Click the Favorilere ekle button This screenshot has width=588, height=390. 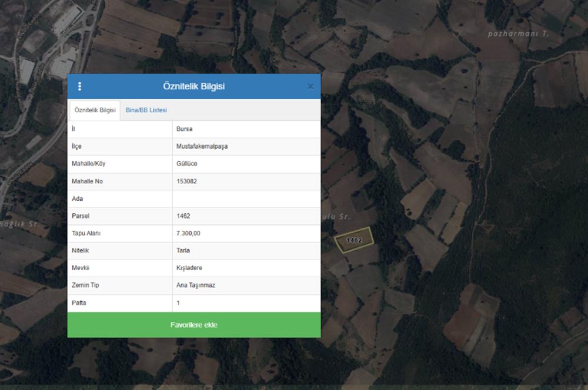pos(194,325)
